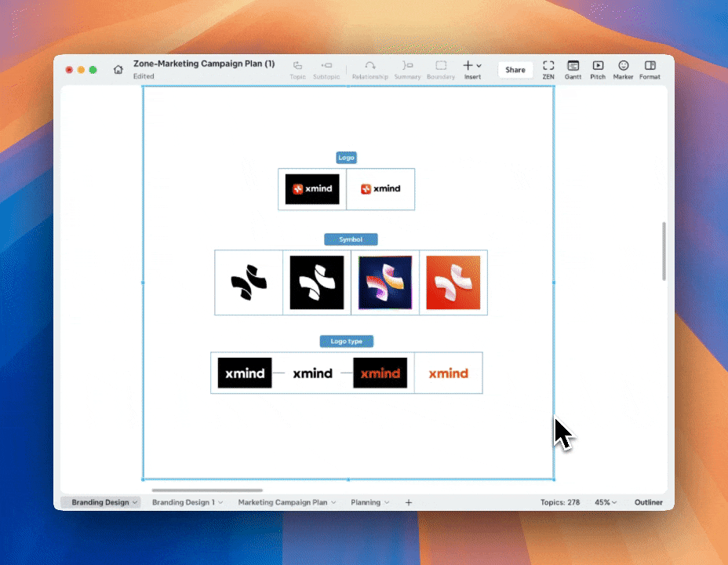
Task: Click the document title Zone-Marketing Campaign Plan
Action: click(x=204, y=64)
